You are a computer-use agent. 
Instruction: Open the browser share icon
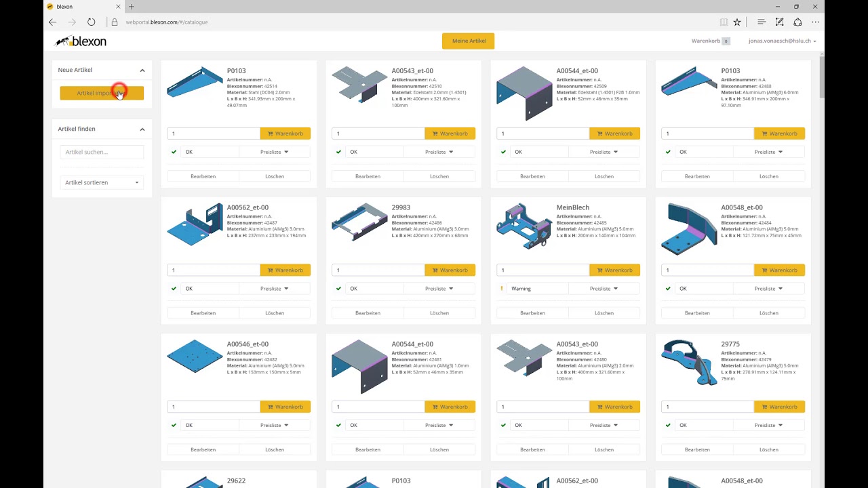(797, 22)
